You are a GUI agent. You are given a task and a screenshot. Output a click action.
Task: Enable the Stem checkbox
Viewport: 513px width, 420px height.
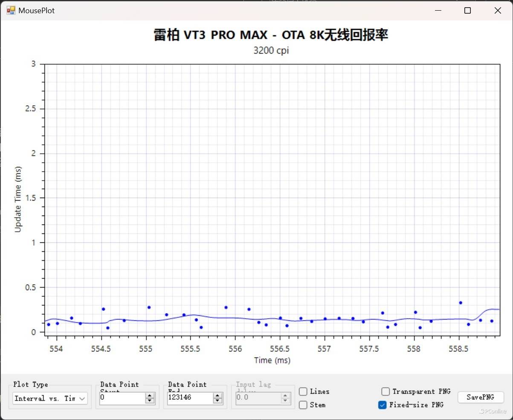coord(303,405)
